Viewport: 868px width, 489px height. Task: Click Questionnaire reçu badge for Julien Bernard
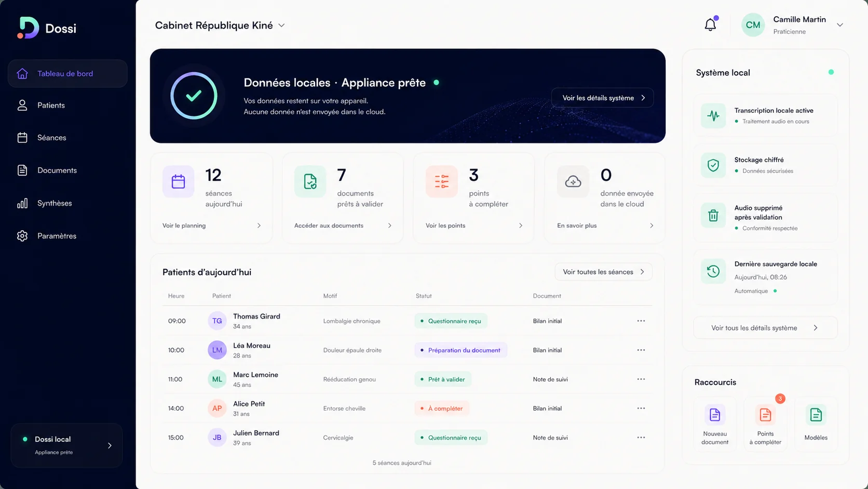(451, 438)
